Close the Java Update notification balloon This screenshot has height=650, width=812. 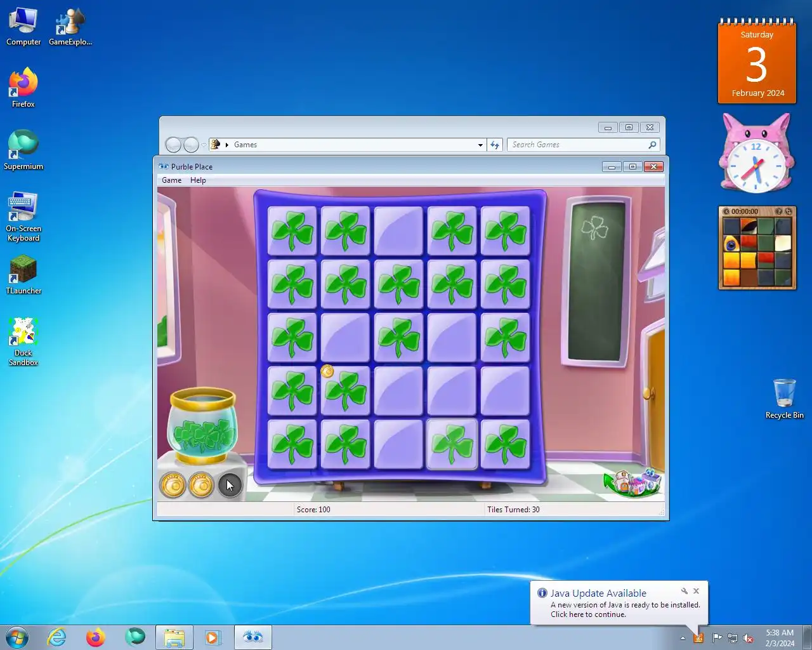click(x=696, y=591)
